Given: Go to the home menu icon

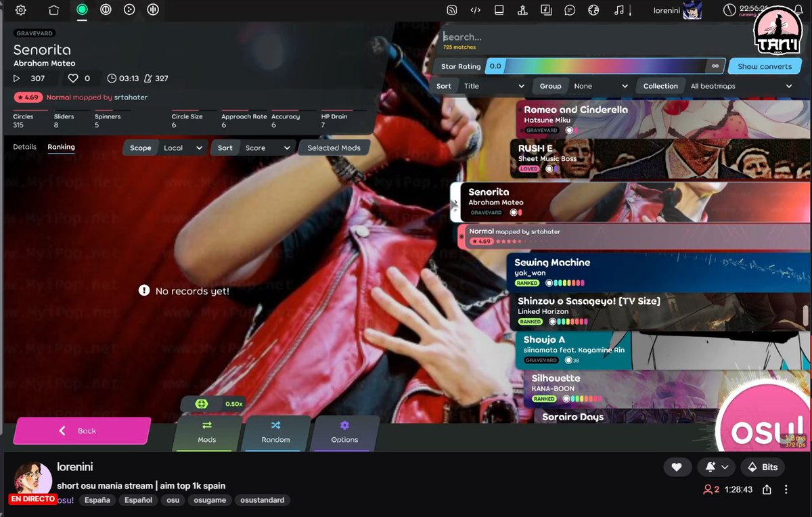Looking at the screenshot, I should 54,10.
